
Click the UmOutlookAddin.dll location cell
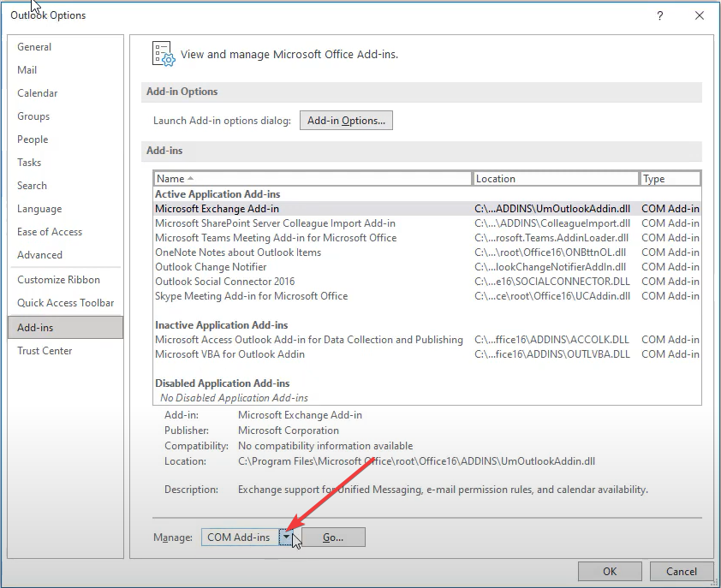tap(552, 209)
